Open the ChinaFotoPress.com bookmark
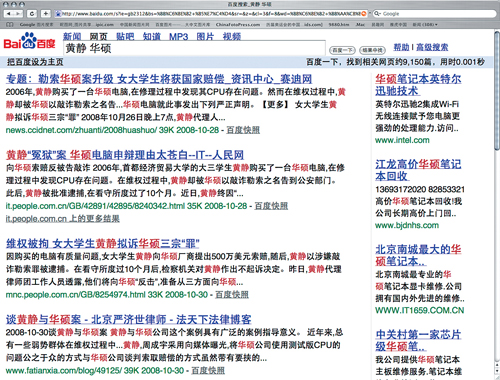 click(238, 24)
